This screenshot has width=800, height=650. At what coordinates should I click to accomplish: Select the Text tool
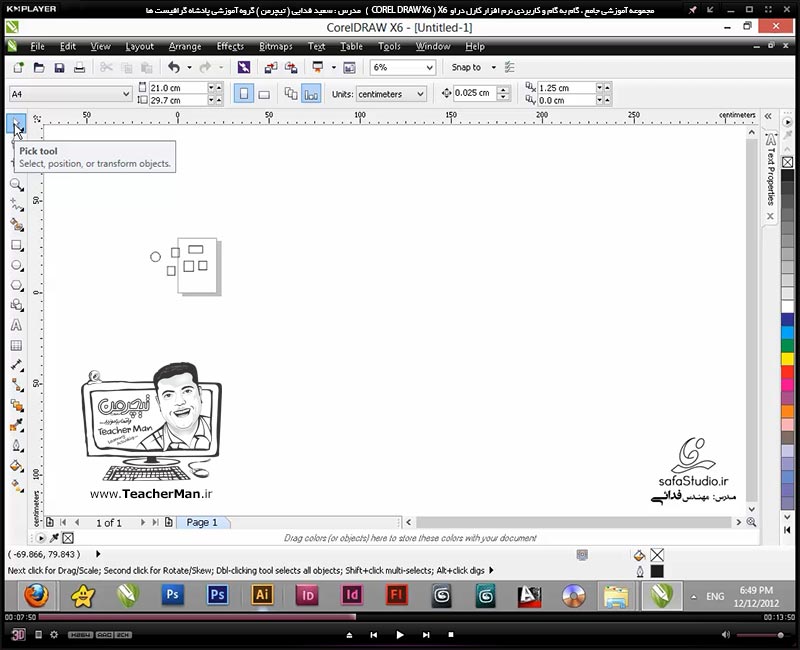click(x=16, y=325)
